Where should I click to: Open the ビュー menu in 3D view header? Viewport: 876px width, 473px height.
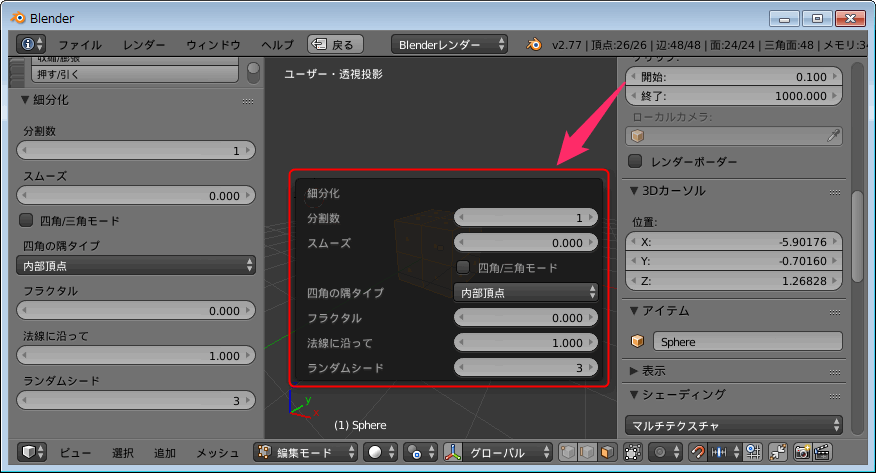pyautogui.click(x=75, y=453)
